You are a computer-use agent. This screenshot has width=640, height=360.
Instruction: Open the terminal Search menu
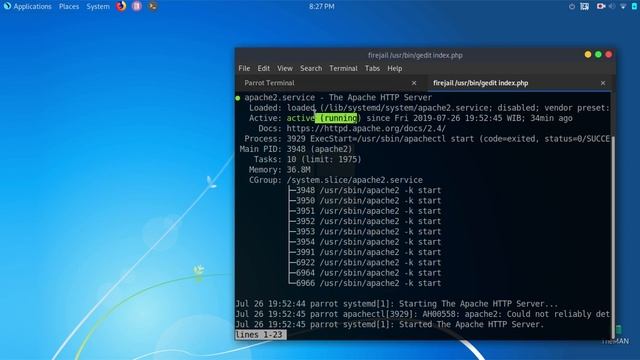pyautogui.click(x=311, y=68)
